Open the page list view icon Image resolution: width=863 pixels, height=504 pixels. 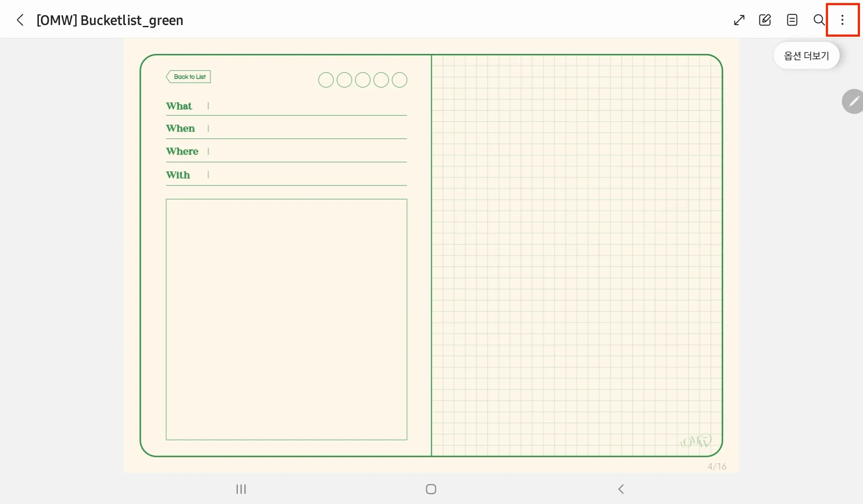click(792, 20)
